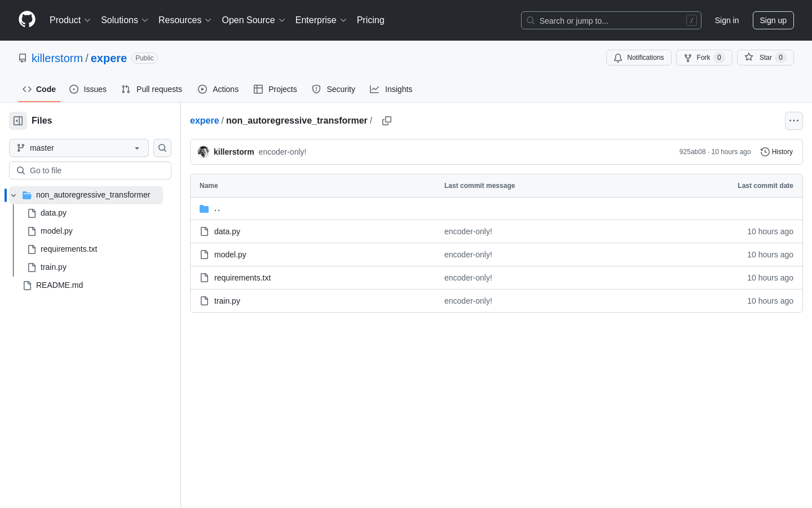
Task: Copy the directory path icon
Action: pos(387,121)
